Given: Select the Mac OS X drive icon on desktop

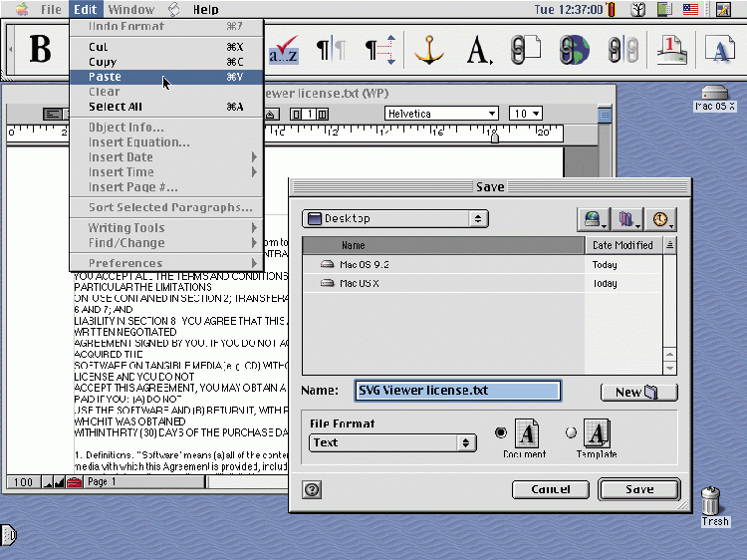Looking at the screenshot, I should (714, 93).
